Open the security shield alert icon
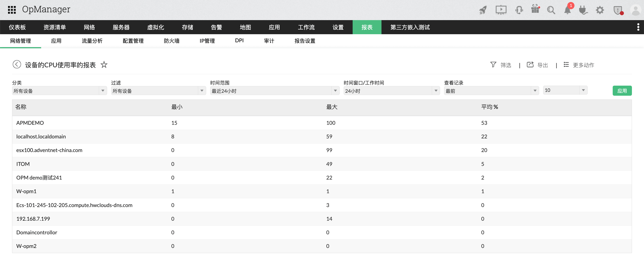 click(618, 10)
